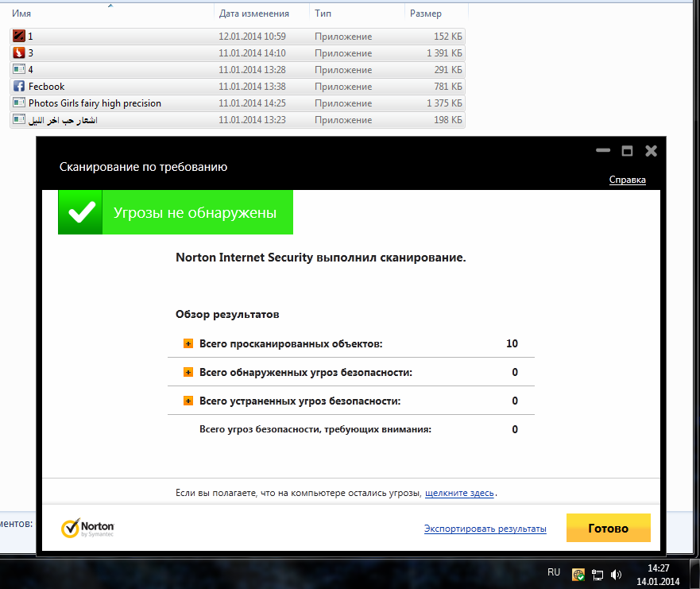Open the Norton tray icon in the taskbar
700x589 pixels.
pos(578,575)
